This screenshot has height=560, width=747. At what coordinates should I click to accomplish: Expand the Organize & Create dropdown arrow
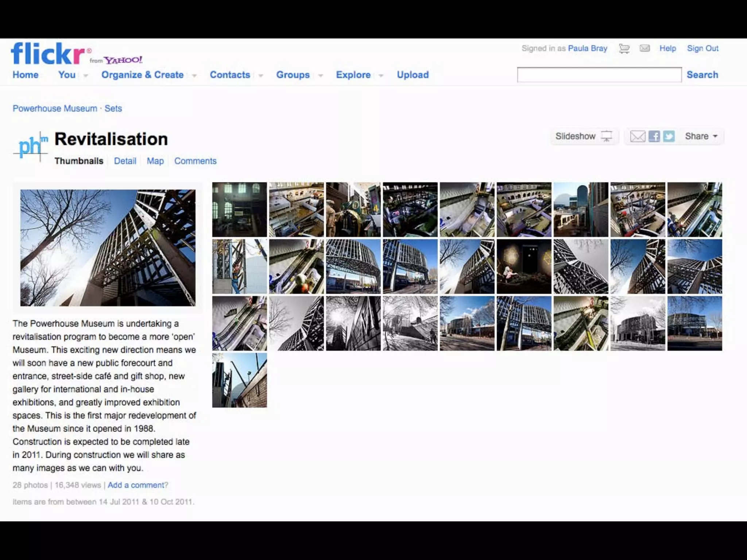pos(194,75)
